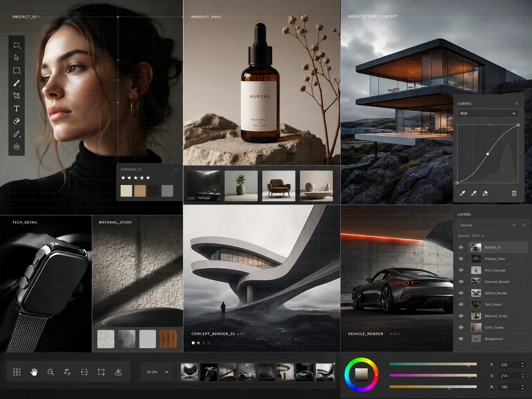Viewport: 532px width, 399px height.
Task: Click the trash icon in Curves panel
Action: [514, 193]
